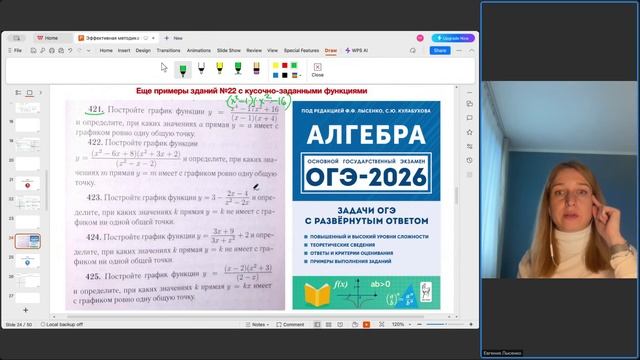The image size is (640, 360).
Task: Select the yellow highlighter pen
Action: 220,68
